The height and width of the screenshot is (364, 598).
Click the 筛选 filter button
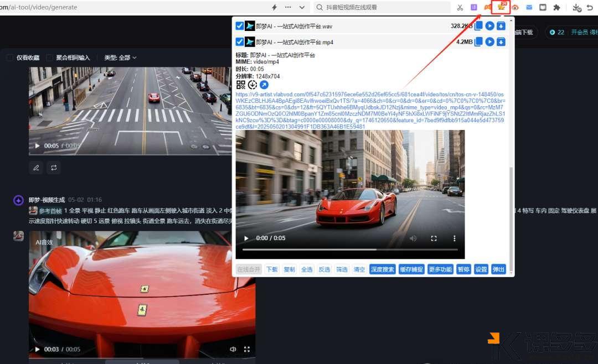[342, 269]
